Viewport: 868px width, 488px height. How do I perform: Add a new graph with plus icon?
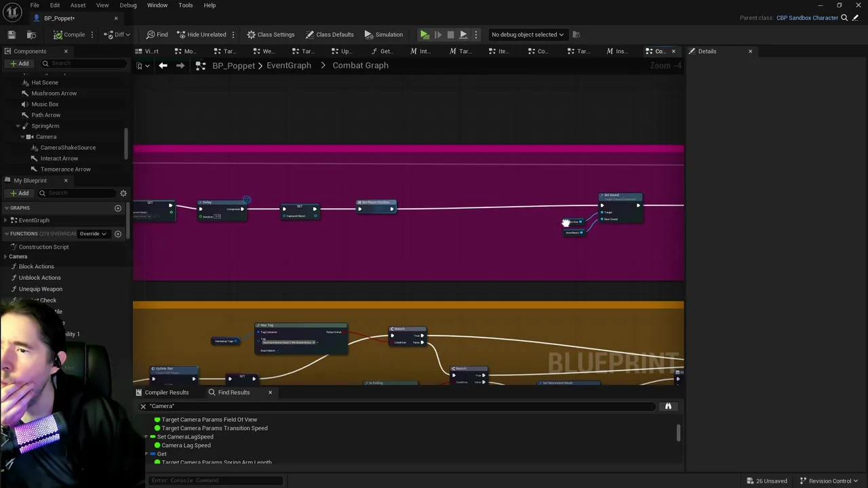(118, 208)
